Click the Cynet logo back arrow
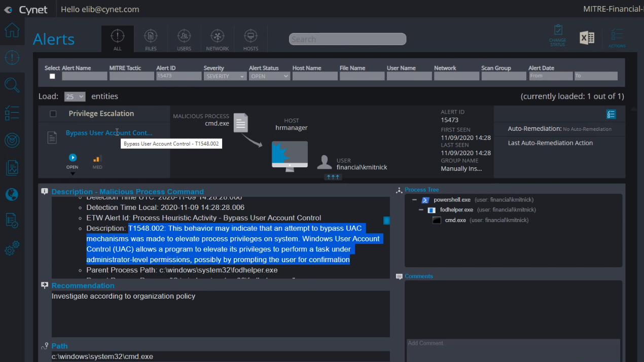The height and width of the screenshot is (362, 644). coord(8,10)
